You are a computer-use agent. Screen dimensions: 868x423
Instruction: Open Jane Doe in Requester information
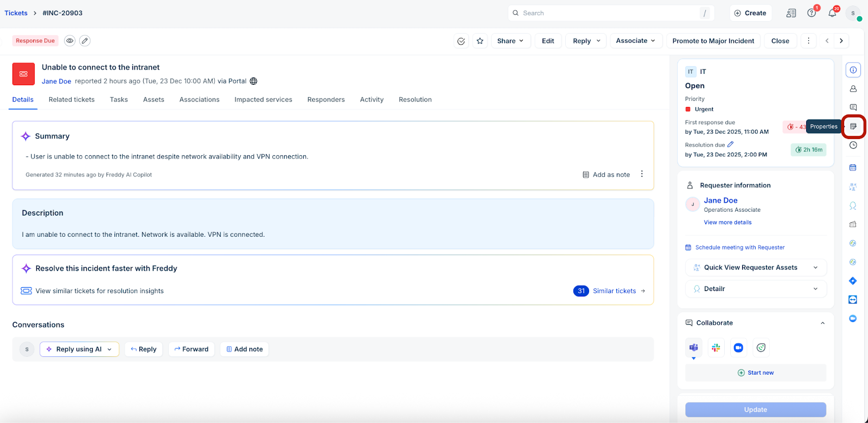point(720,200)
